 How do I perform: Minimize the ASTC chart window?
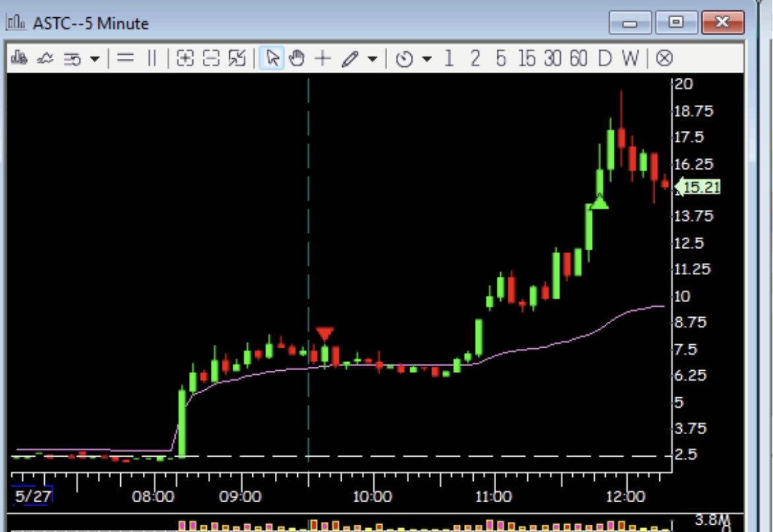click(630, 22)
